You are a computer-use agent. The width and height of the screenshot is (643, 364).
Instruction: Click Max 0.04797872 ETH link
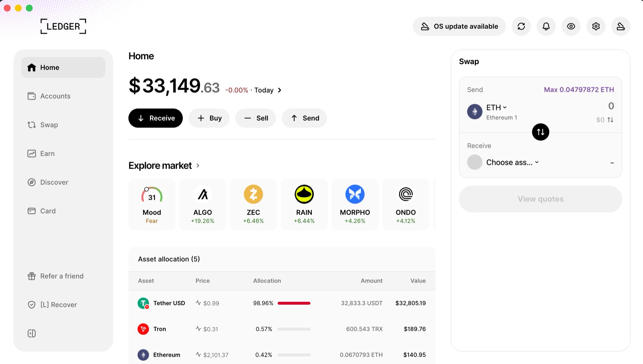click(579, 90)
